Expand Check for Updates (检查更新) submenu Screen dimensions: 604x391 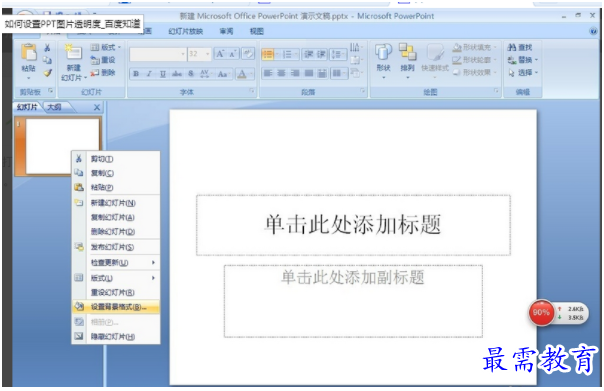pyautogui.click(x=116, y=263)
